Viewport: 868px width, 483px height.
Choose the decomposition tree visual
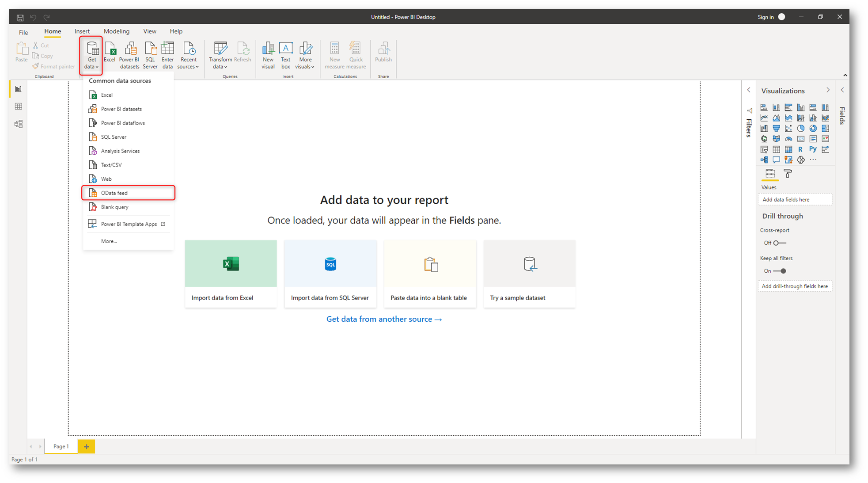(764, 160)
